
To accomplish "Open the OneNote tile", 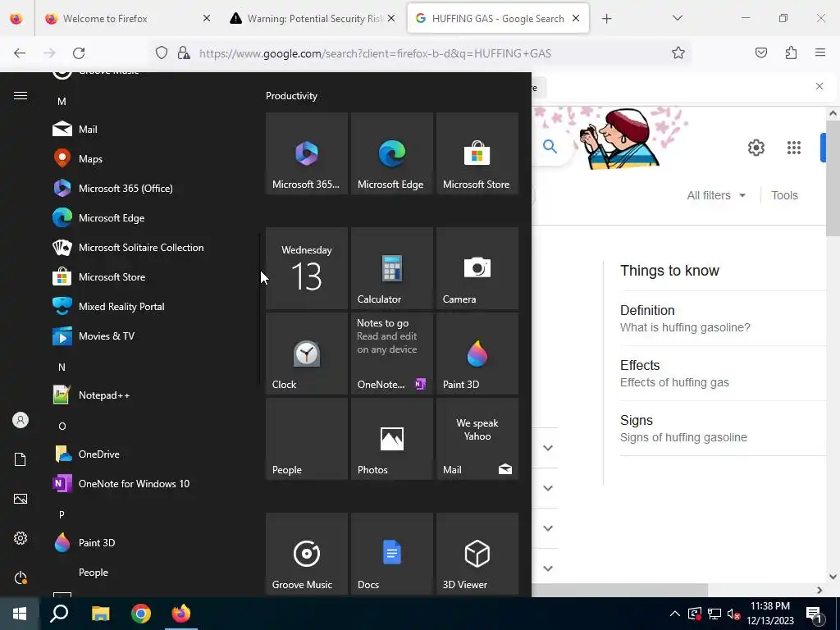I will 391,354.
